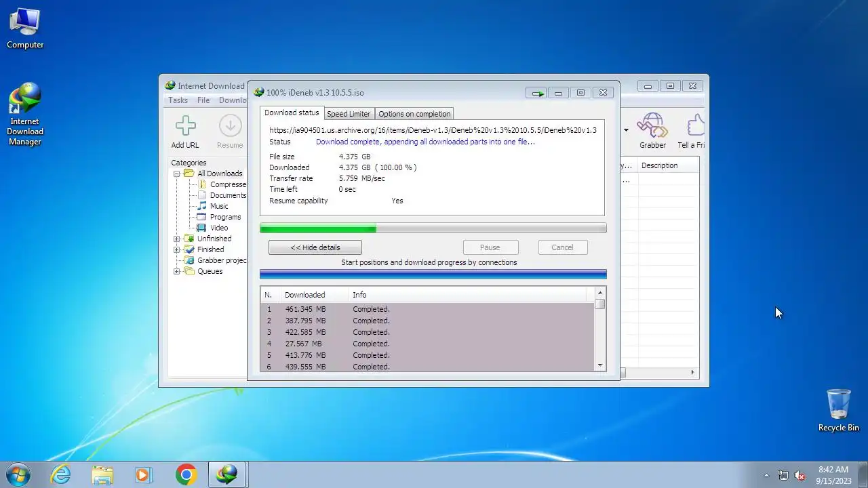Screen dimensions: 868x488
Task: Click Internet Download Manager desktop shortcut
Action: 25,114
